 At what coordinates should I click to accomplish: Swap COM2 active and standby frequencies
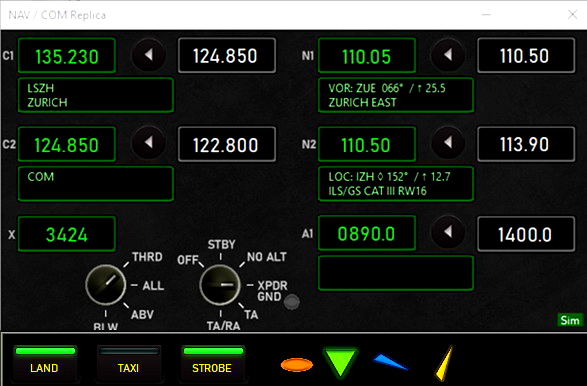coord(149,143)
